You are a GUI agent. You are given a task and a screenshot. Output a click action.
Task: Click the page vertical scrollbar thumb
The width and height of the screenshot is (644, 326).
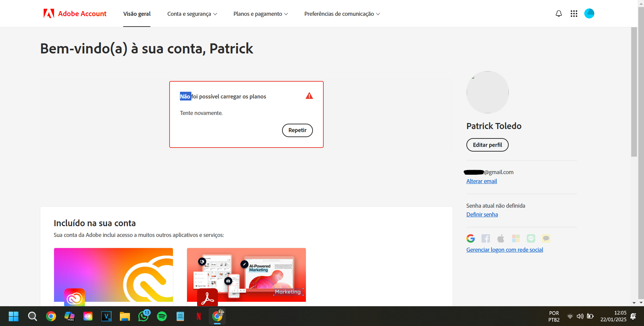634,92
